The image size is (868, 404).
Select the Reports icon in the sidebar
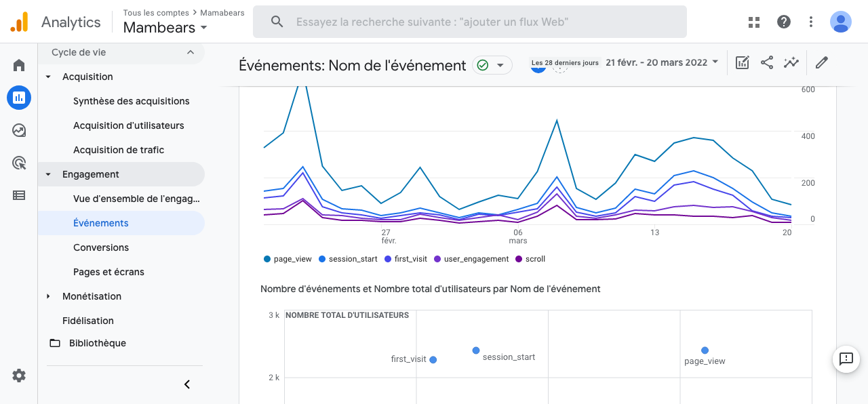pyautogui.click(x=18, y=98)
